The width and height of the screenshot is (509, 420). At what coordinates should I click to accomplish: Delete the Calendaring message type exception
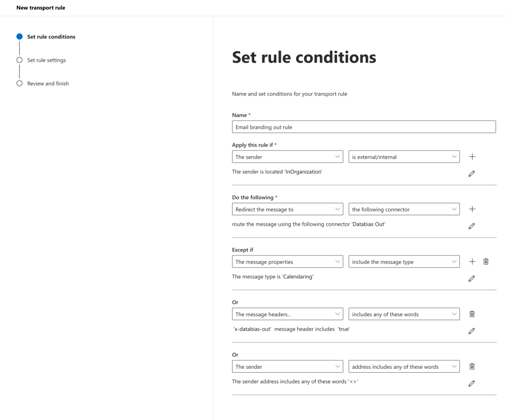(x=486, y=261)
